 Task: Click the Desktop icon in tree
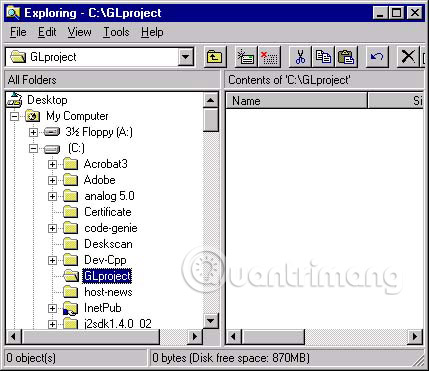click(14, 100)
